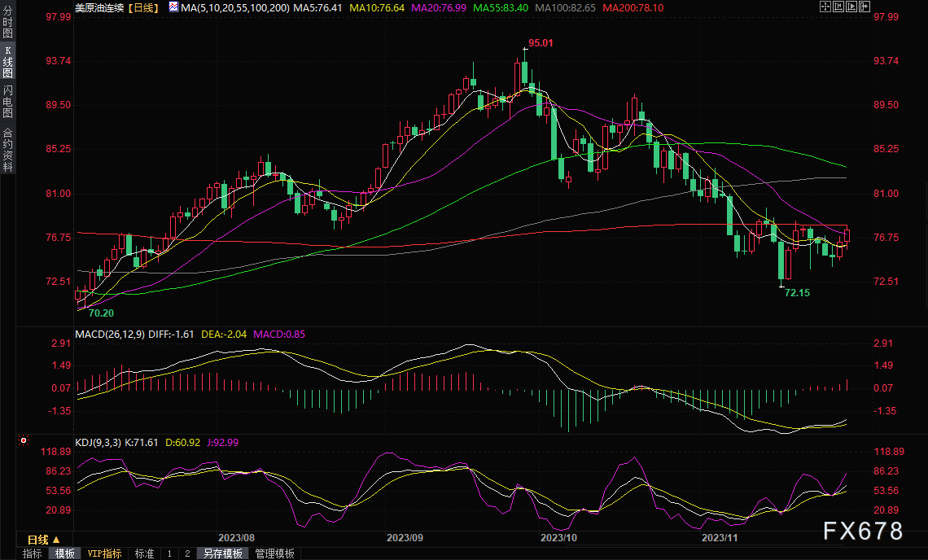Click the MA5:76.41 value
The width and height of the screenshot is (928, 560).
317,7
